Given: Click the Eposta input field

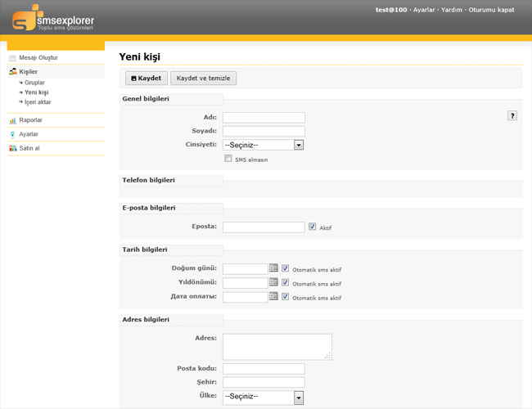Looking at the screenshot, I should tap(264, 227).
